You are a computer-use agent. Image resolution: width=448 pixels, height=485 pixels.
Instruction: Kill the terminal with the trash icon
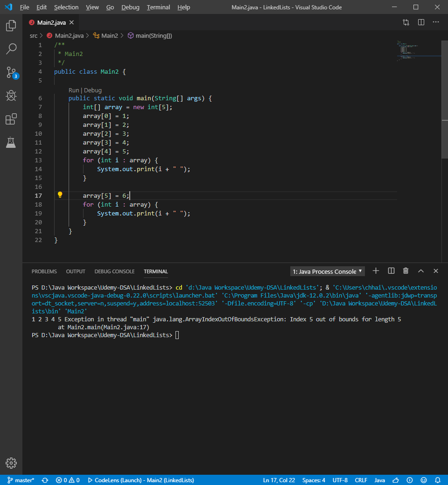(406, 270)
